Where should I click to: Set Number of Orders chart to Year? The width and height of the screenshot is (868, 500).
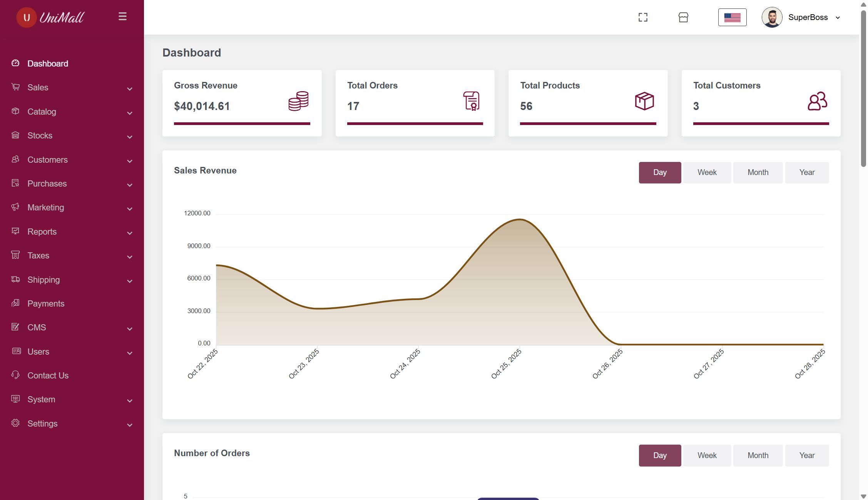click(x=807, y=455)
